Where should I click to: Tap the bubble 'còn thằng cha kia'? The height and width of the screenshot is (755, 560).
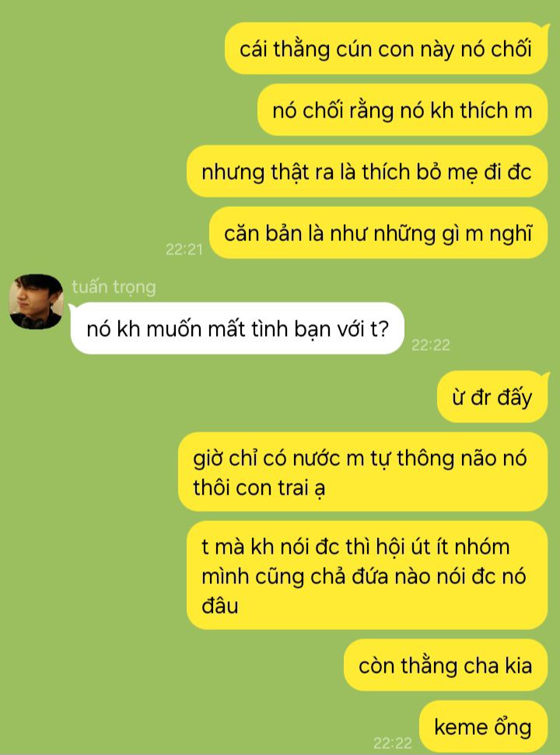pyautogui.click(x=446, y=665)
